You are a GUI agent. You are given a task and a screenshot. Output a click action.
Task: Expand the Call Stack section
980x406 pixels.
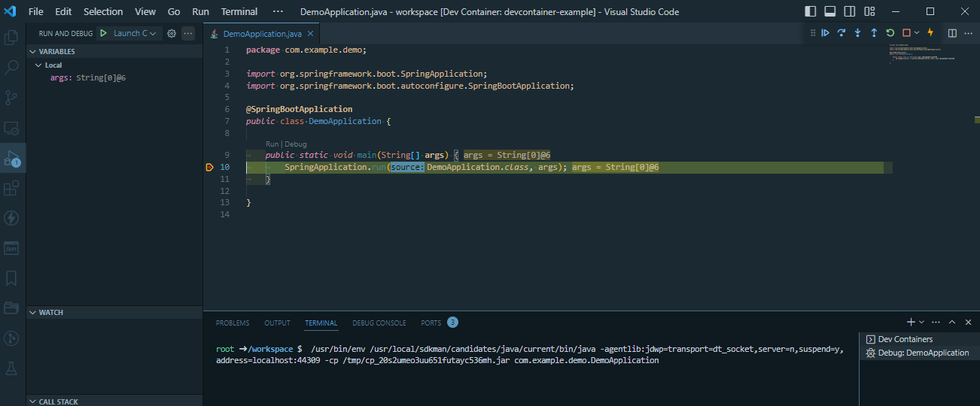[x=114, y=401]
